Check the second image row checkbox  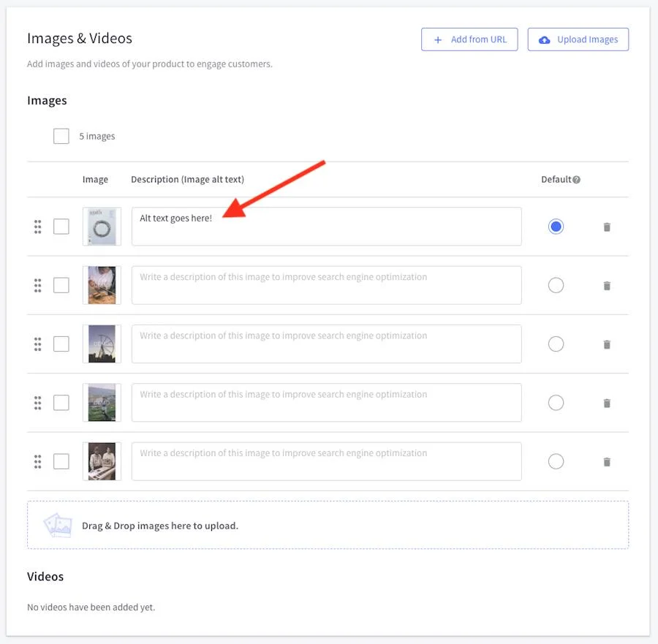click(61, 285)
